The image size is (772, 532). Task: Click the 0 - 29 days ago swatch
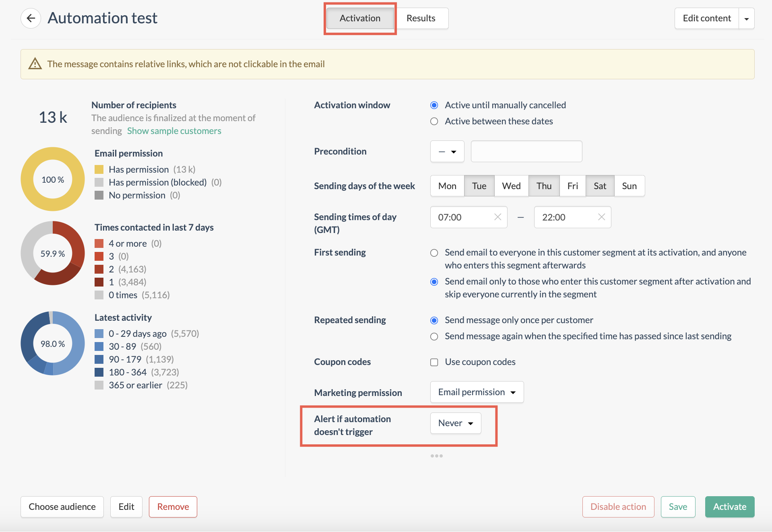99,334
